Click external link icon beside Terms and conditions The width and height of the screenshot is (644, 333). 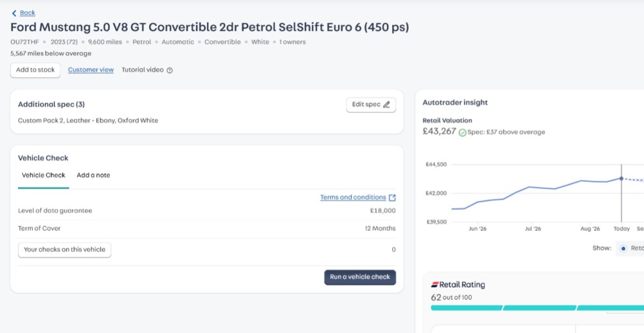392,198
